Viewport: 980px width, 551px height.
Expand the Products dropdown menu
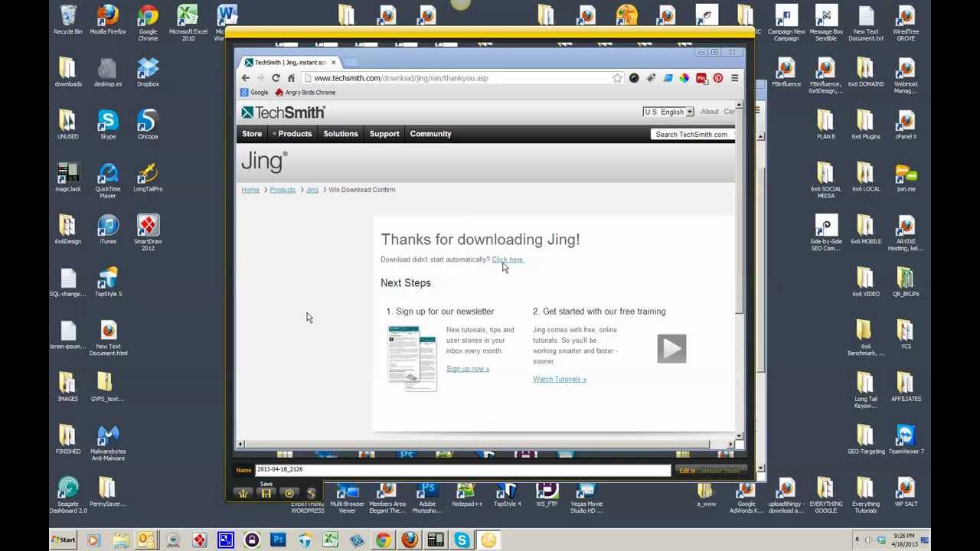point(292,134)
